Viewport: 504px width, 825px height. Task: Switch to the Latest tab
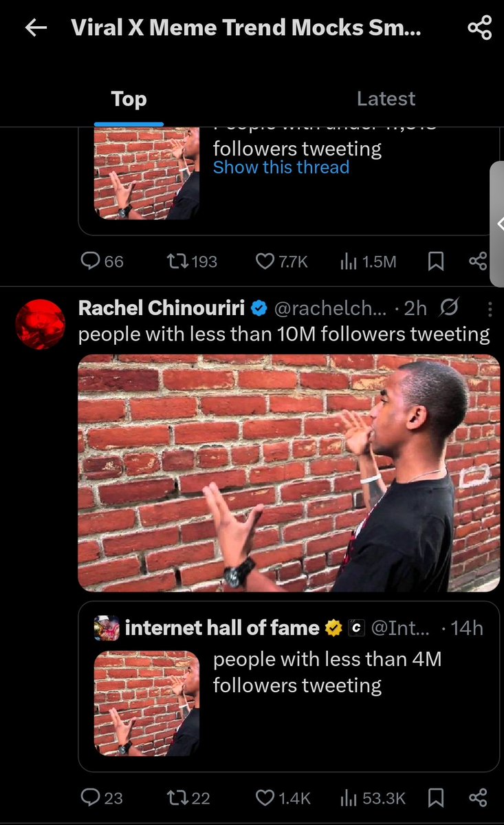[386, 99]
